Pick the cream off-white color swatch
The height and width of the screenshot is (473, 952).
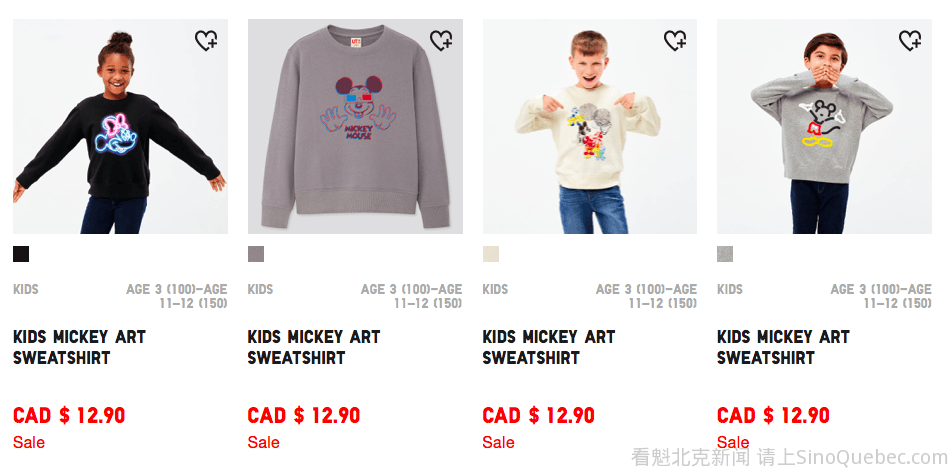pos(491,254)
